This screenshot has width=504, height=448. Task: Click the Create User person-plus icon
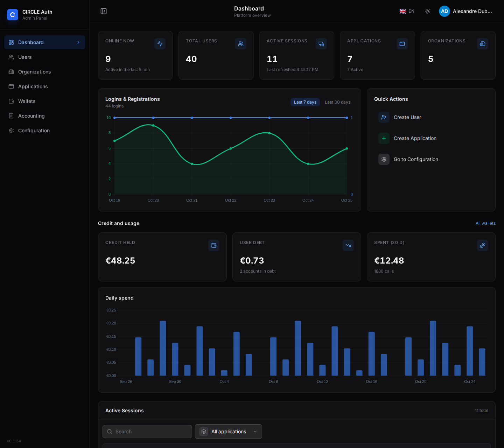pos(384,117)
